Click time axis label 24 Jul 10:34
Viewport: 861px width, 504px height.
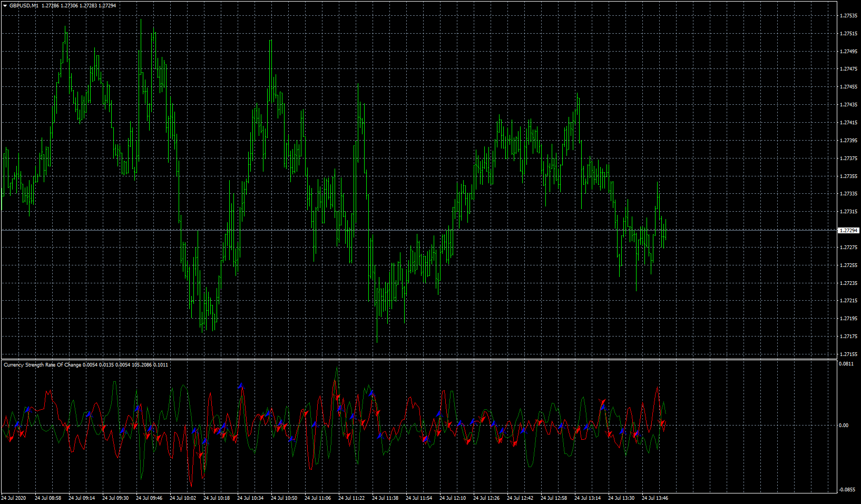pyautogui.click(x=250, y=498)
